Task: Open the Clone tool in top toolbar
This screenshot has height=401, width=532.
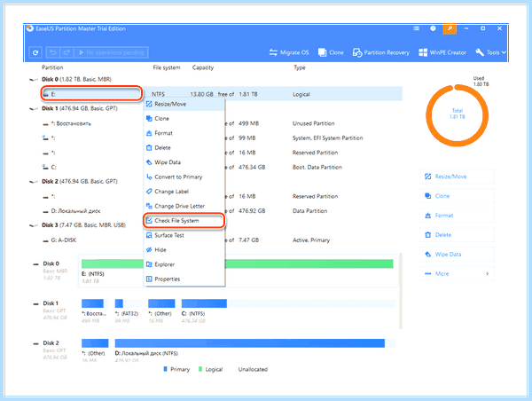Action: 331,52
